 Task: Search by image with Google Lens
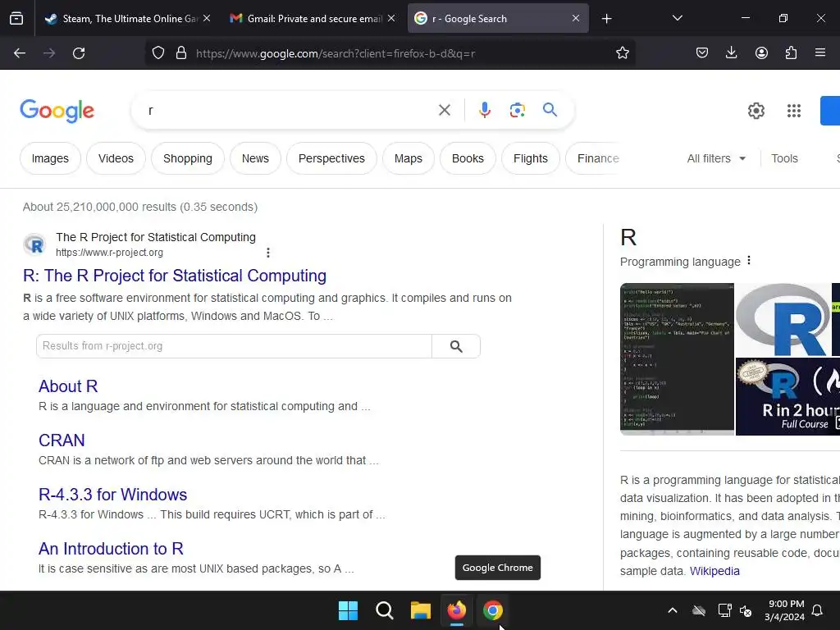[x=517, y=111]
